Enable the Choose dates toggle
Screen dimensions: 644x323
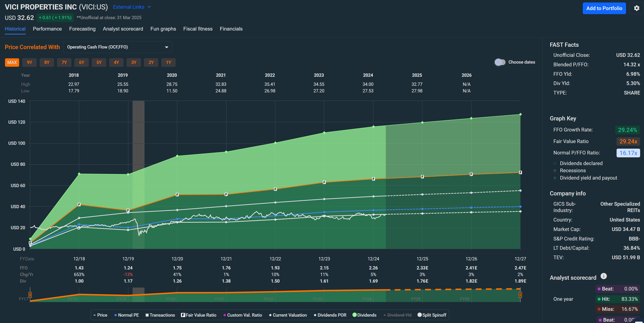500,62
